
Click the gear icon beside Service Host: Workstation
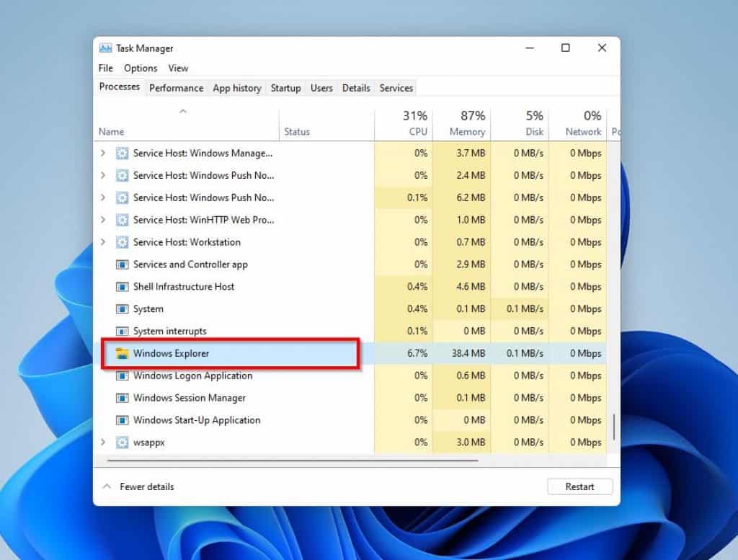[x=122, y=242]
